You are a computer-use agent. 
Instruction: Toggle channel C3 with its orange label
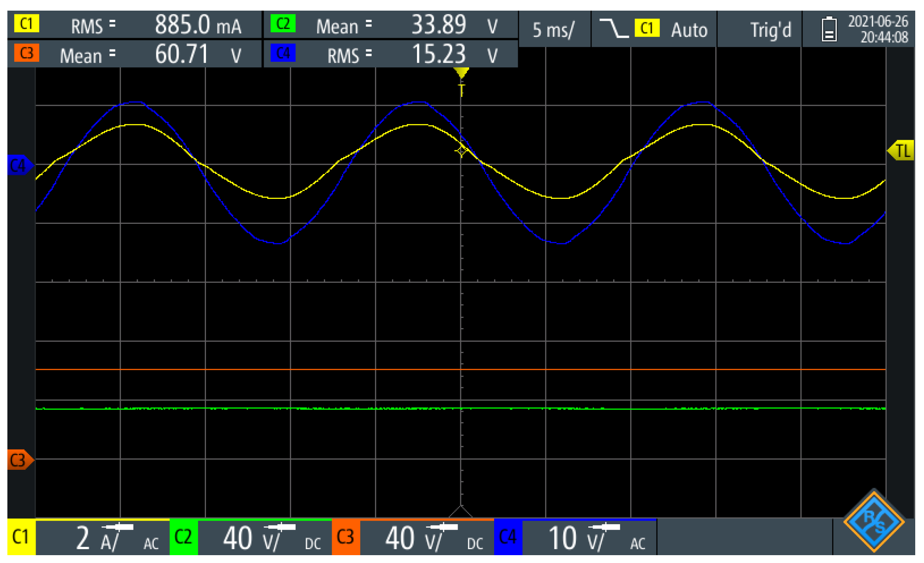point(345,537)
